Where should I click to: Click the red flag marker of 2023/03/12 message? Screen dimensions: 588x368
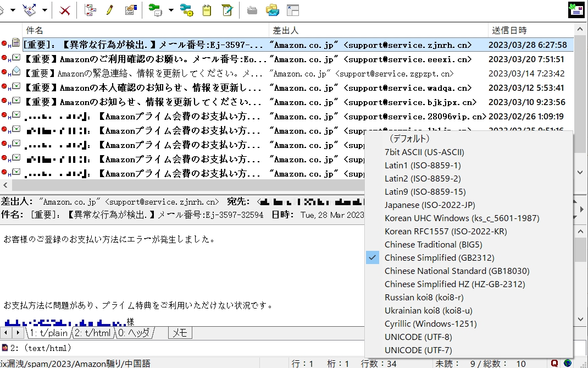[4, 86]
